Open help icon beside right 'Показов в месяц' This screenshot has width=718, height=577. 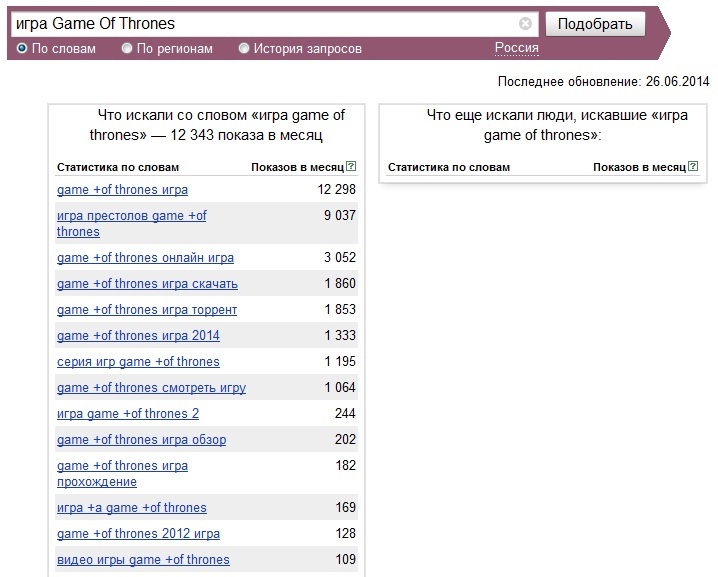point(693,166)
